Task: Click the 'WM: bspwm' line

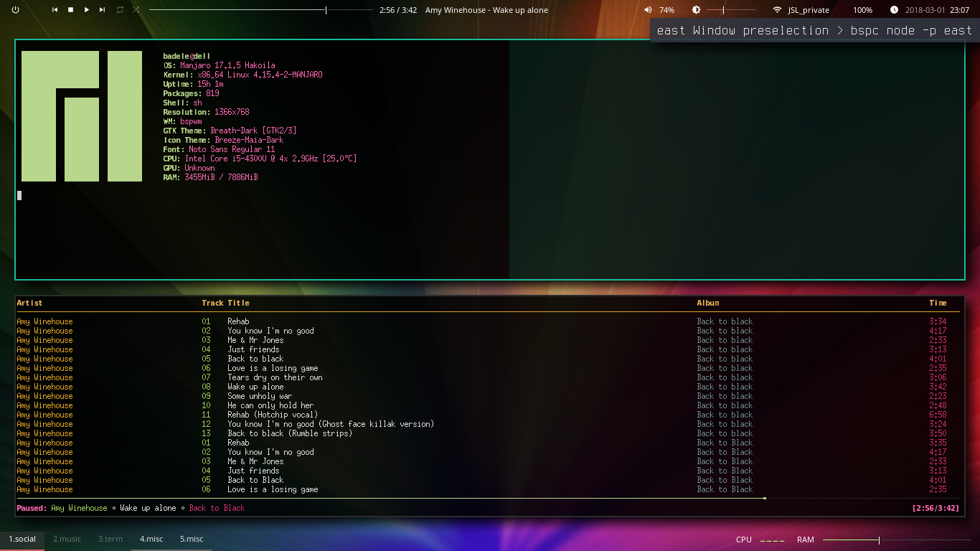Action: coord(182,121)
